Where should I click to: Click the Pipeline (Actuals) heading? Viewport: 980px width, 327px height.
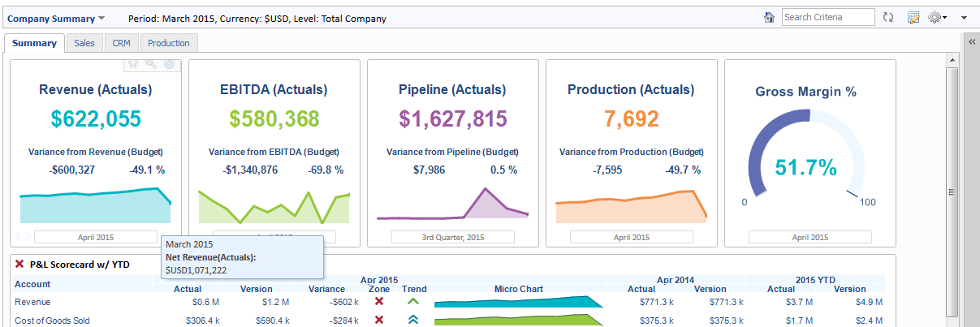(x=452, y=90)
